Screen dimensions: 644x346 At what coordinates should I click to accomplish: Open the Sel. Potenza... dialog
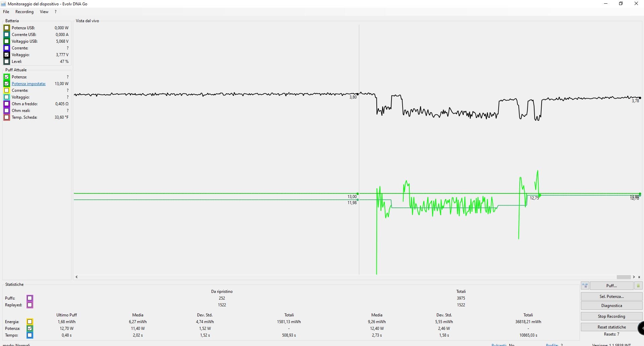point(611,296)
